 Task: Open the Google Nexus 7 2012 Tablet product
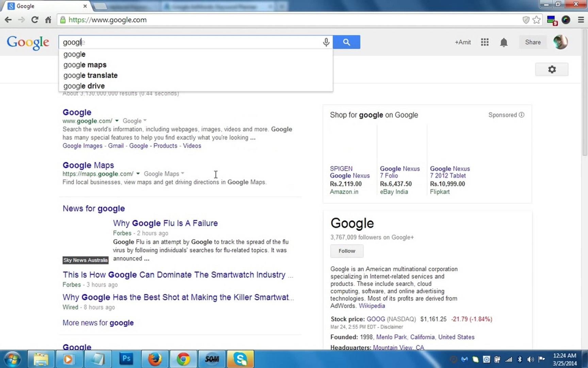tap(450, 172)
